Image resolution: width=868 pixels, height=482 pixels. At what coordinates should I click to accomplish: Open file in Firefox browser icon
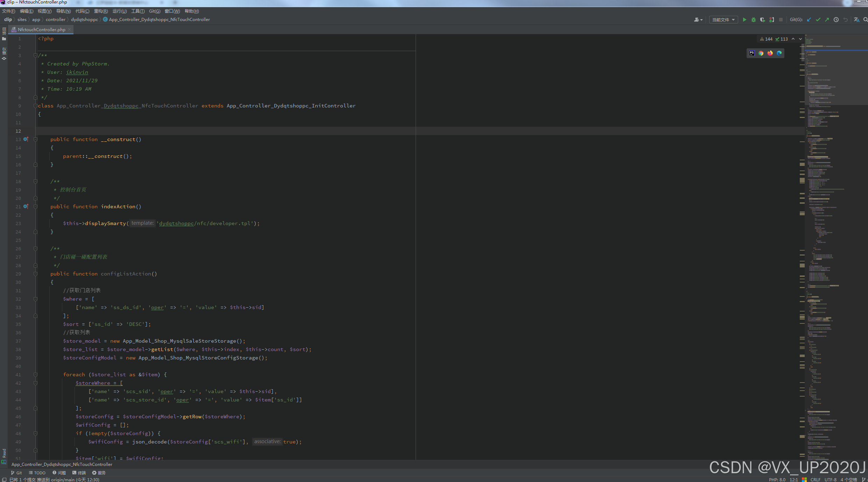tap(770, 53)
